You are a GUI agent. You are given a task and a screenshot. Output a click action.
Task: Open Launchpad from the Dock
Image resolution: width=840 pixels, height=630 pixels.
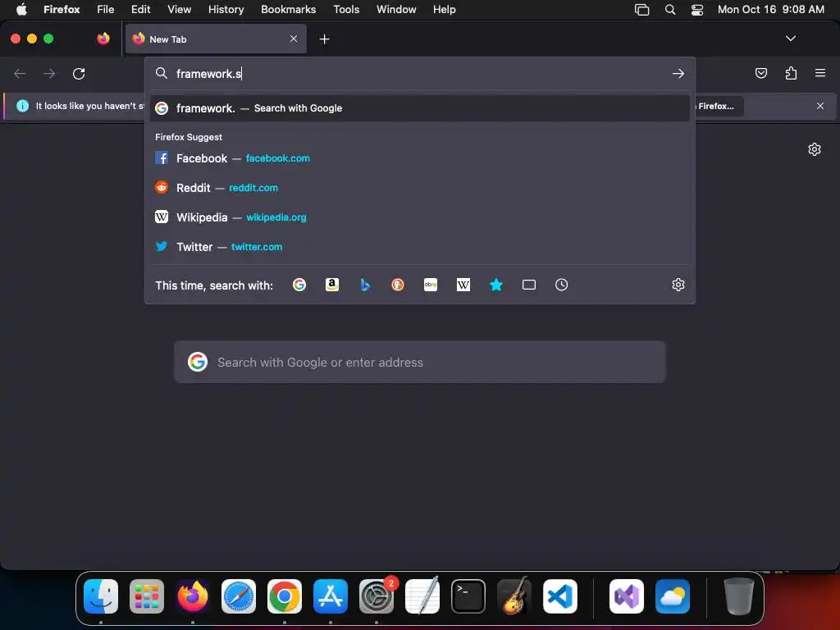(x=147, y=596)
